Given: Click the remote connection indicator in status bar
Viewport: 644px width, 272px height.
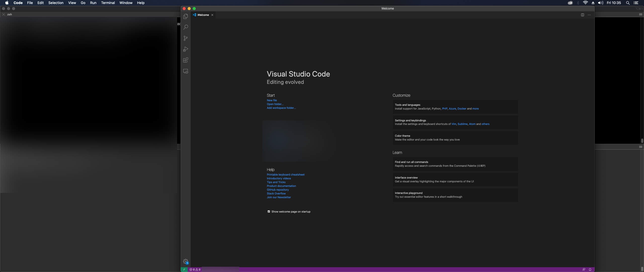Looking at the screenshot, I should [x=184, y=269].
